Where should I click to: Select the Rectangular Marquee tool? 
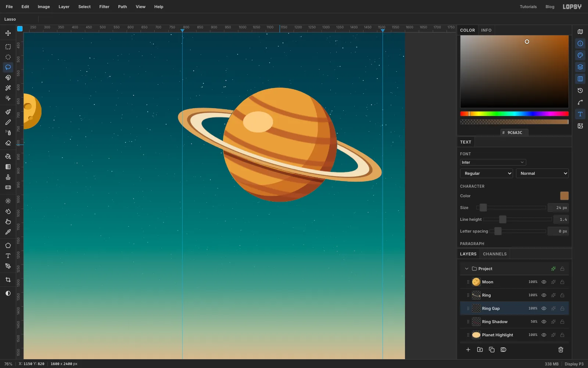tap(8, 47)
